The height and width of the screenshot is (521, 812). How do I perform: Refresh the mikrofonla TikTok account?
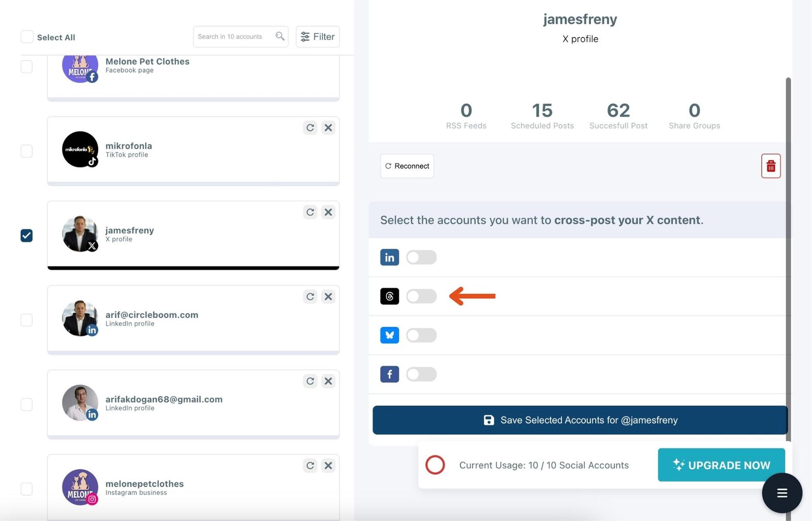[x=310, y=128]
